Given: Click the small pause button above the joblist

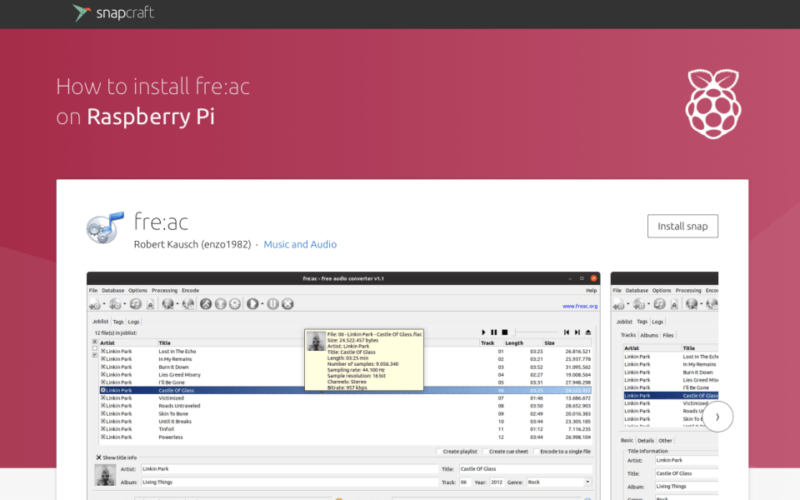Looking at the screenshot, I should [x=493, y=332].
